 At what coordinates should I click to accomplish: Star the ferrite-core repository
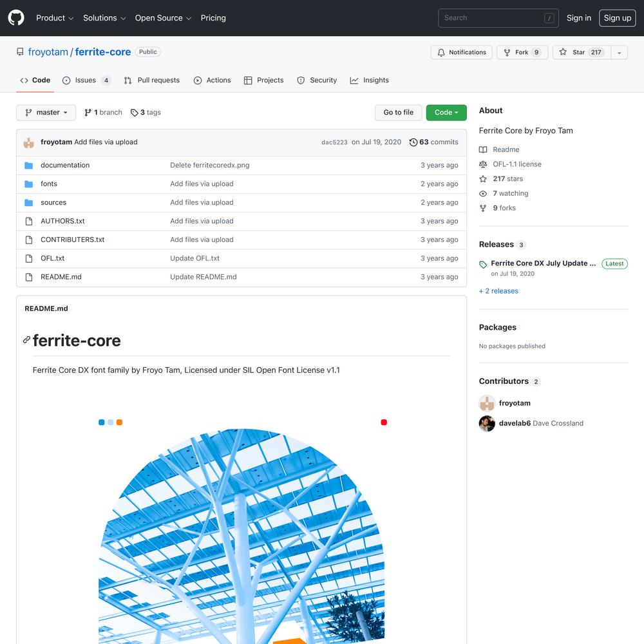click(582, 52)
